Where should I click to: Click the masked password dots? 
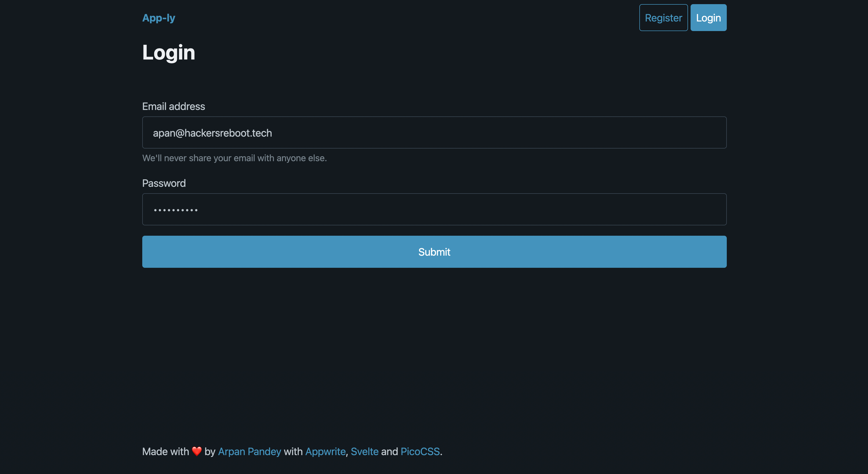176,210
